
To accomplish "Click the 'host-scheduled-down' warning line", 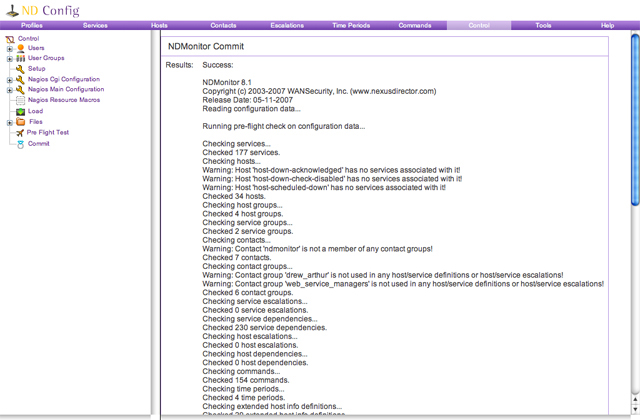I will click(x=324, y=188).
